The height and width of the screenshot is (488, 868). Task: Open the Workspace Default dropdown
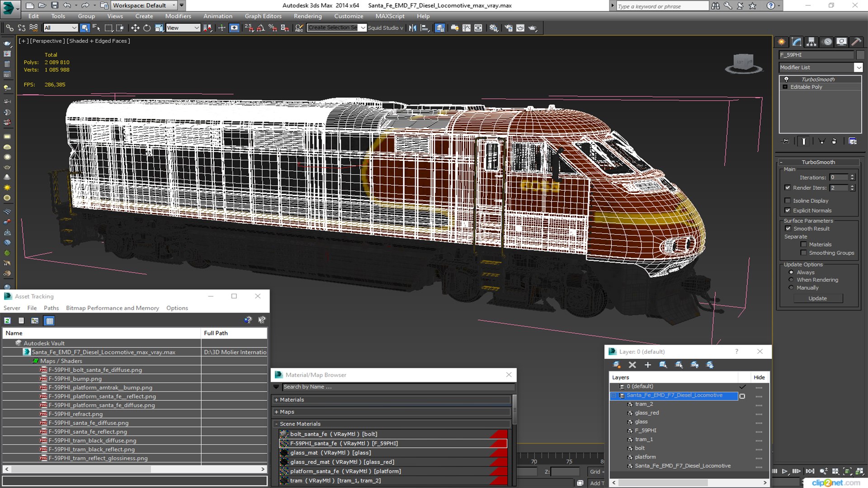tap(144, 5)
